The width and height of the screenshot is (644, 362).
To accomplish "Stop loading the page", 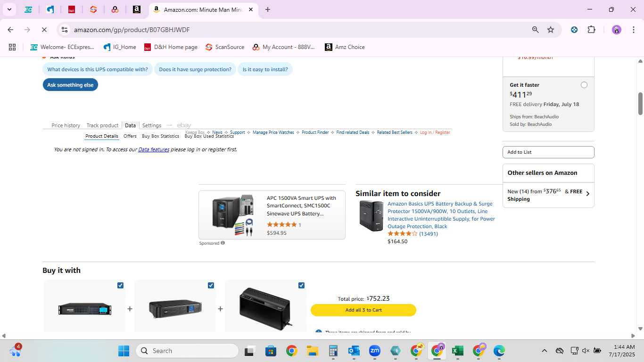I will [x=44, y=30].
